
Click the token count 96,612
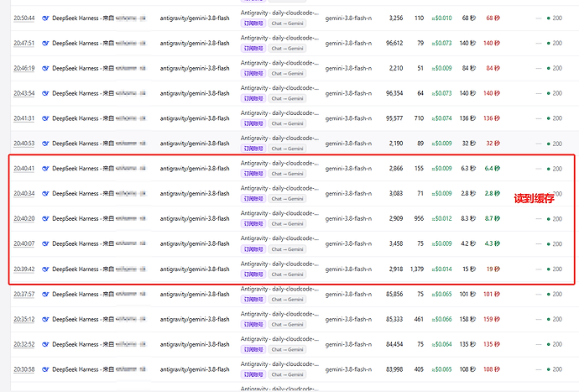click(x=394, y=43)
